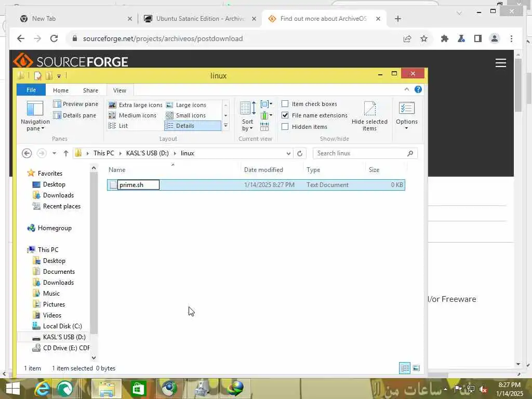Screen dimensions: 532x399
Task: Open Windows Store from taskbar
Action: pyautogui.click(x=138, y=389)
